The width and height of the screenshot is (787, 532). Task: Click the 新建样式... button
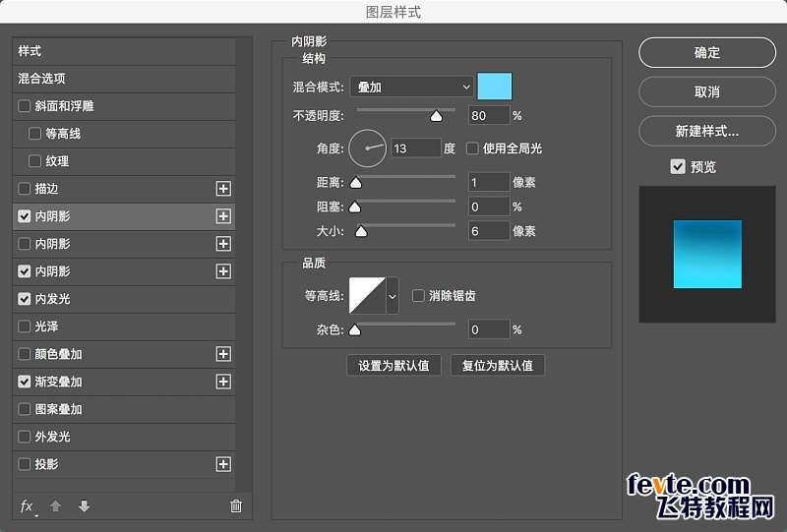point(707,131)
